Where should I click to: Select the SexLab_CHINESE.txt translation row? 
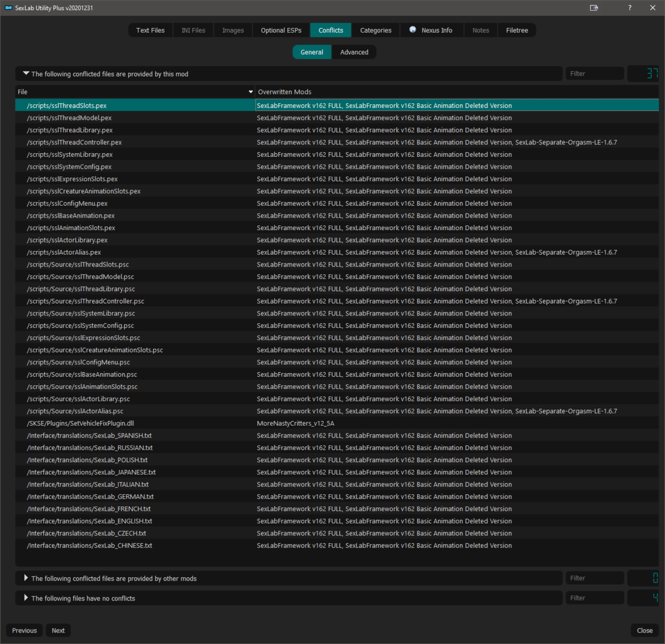[337, 545]
